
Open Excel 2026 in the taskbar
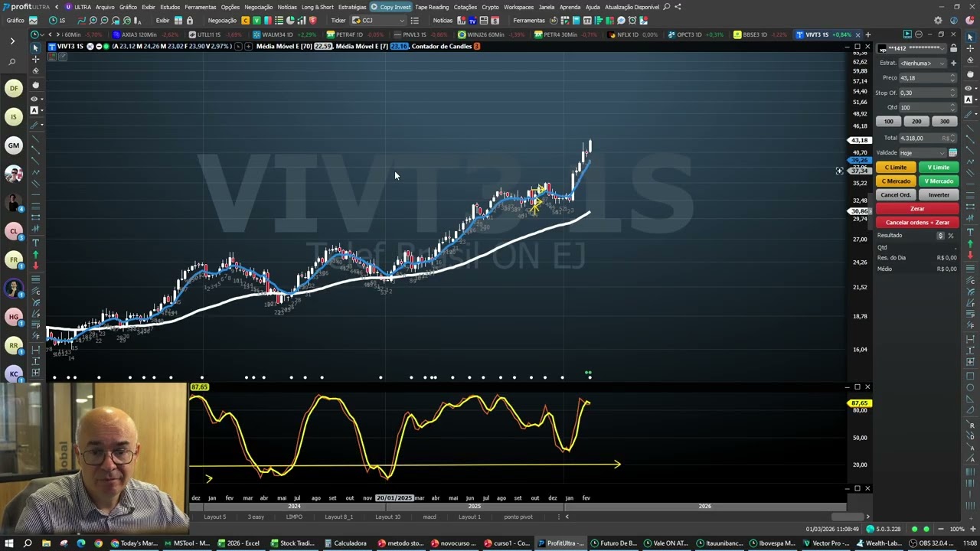point(239,543)
